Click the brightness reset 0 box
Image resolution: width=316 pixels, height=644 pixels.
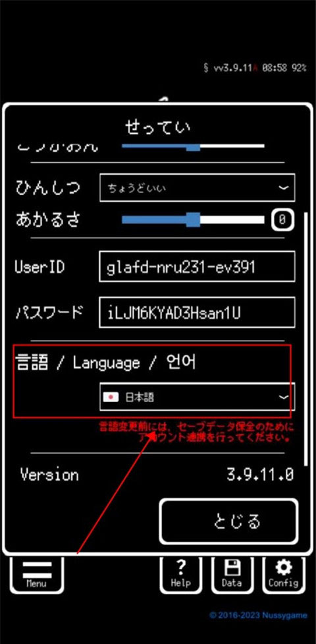282,220
